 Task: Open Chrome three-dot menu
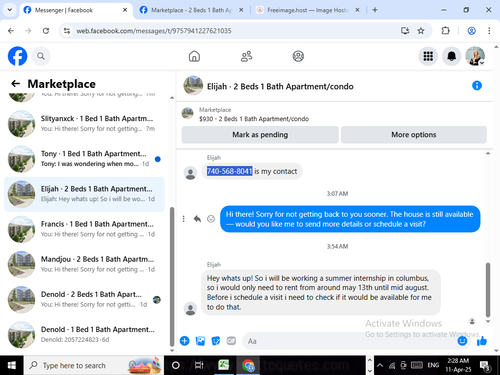pyautogui.click(x=489, y=31)
